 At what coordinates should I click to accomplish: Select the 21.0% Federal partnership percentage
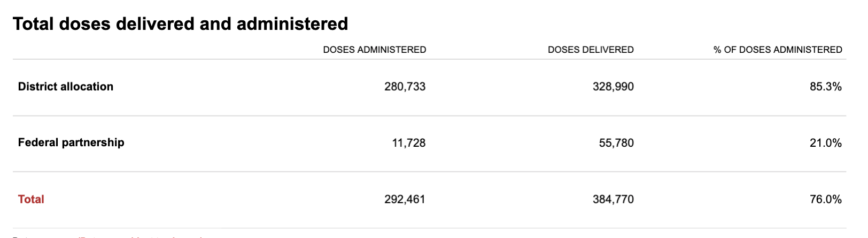pos(825,143)
